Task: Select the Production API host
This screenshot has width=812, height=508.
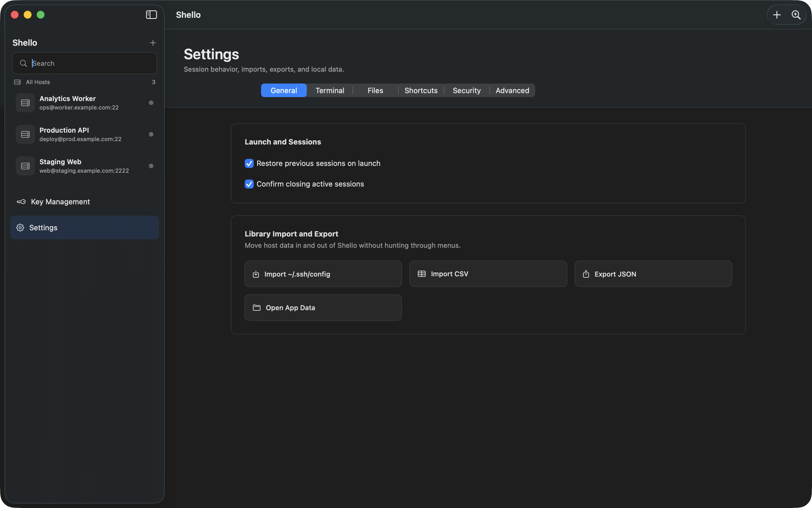Action: tap(85, 134)
